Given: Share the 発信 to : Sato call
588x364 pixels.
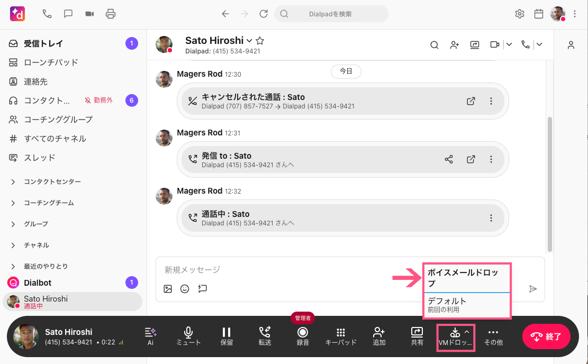Looking at the screenshot, I should pos(449,159).
